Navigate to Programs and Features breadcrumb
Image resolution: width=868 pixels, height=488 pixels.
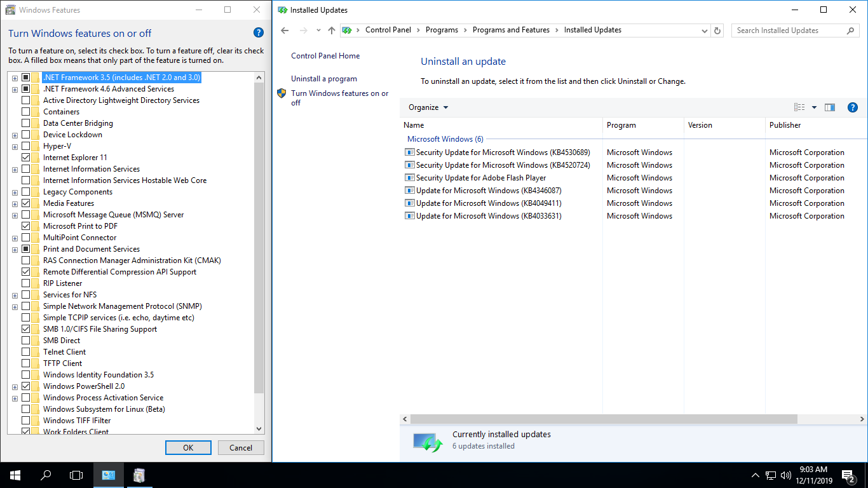pos(511,30)
